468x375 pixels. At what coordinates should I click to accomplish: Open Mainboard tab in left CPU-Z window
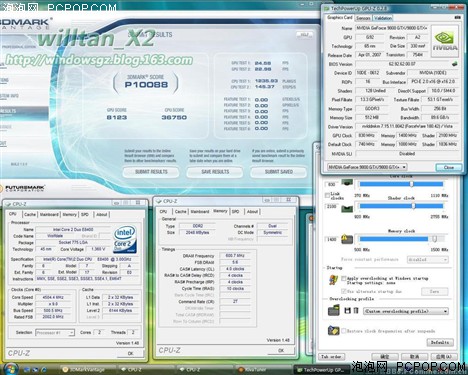(x=49, y=215)
